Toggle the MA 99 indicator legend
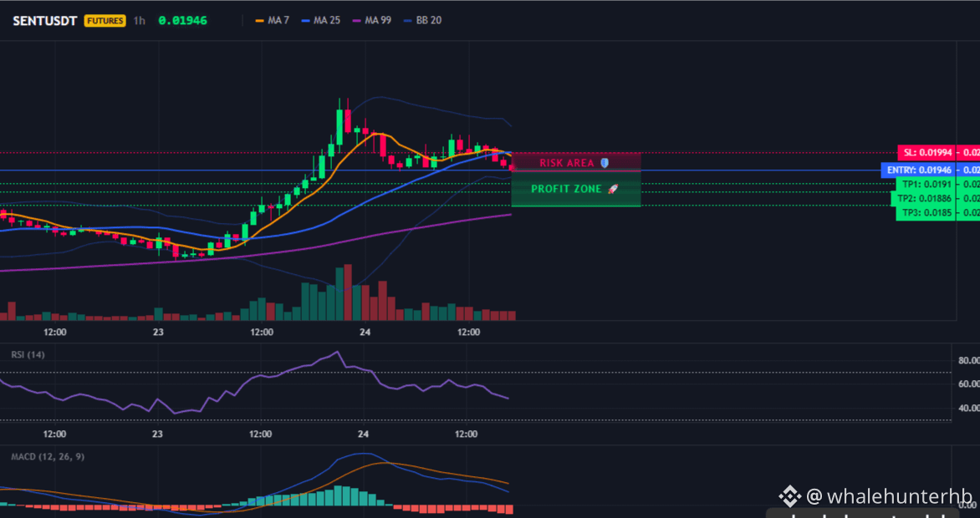This screenshot has height=518, width=980. (372, 20)
